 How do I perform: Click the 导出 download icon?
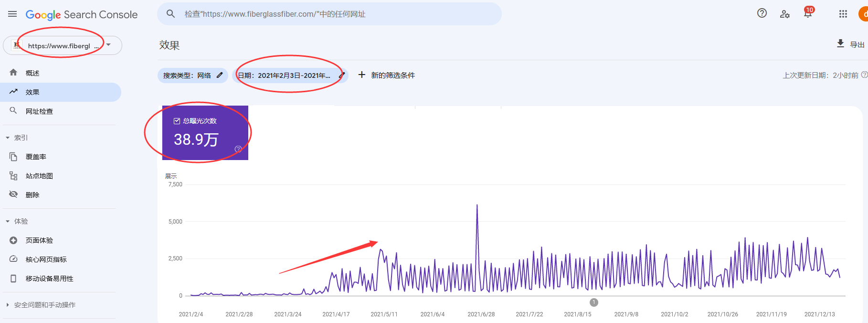pyautogui.click(x=841, y=44)
